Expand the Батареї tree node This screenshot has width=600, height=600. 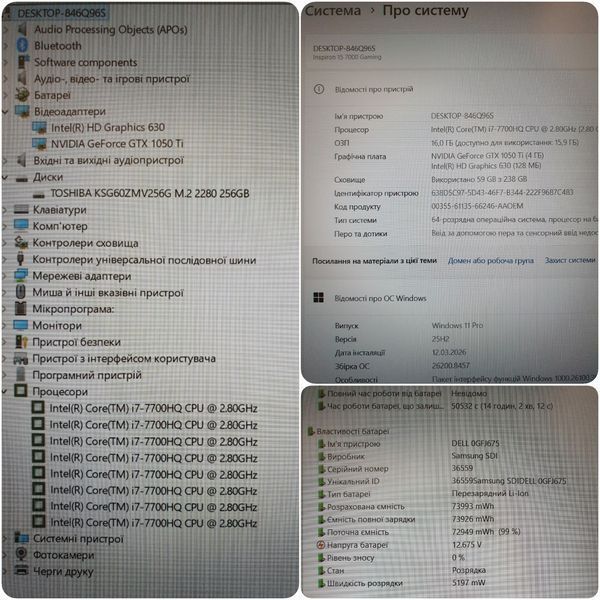tap(5, 95)
